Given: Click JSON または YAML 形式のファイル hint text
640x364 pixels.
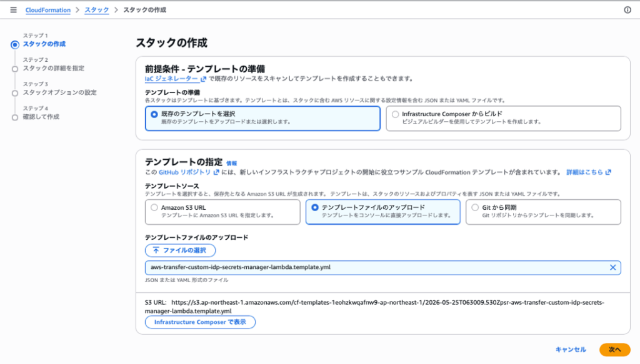Looking at the screenshot, I should click(x=186, y=280).
